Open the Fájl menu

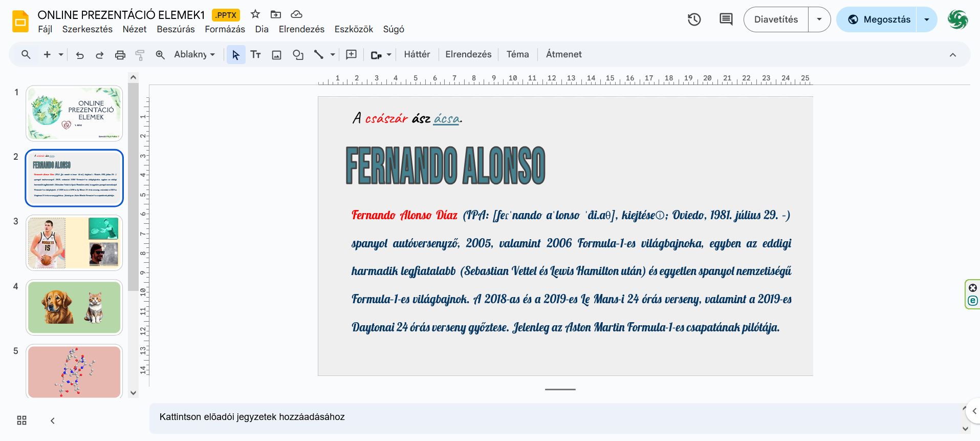[x=45, y=29]
